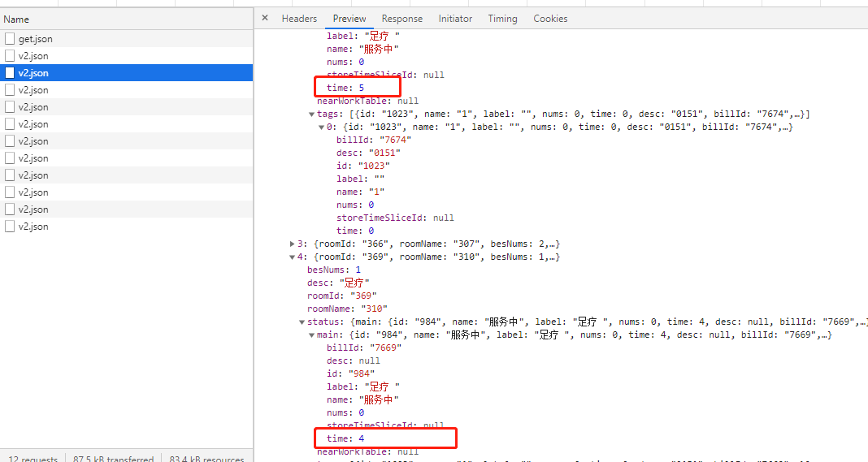The image size is (868, 462).
Task: Click the highlighted v2.json request row
Action: pyautogui.click(x=126, y=73)
